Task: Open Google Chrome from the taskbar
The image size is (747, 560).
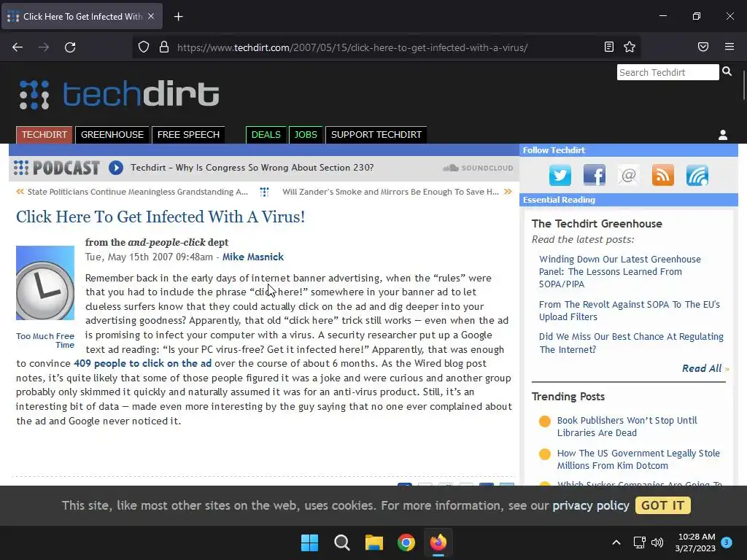Action: [406, 542]
